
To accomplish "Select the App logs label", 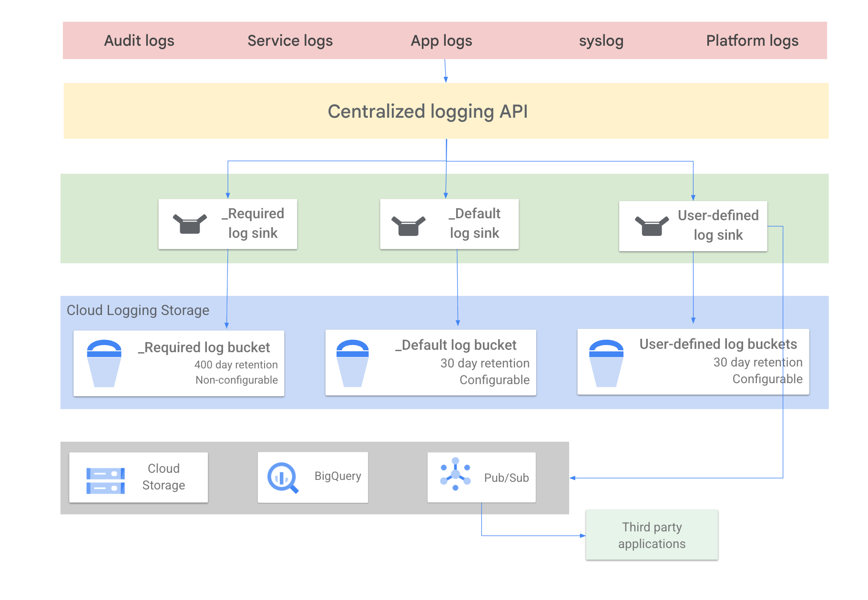I will tap(441, 41).
